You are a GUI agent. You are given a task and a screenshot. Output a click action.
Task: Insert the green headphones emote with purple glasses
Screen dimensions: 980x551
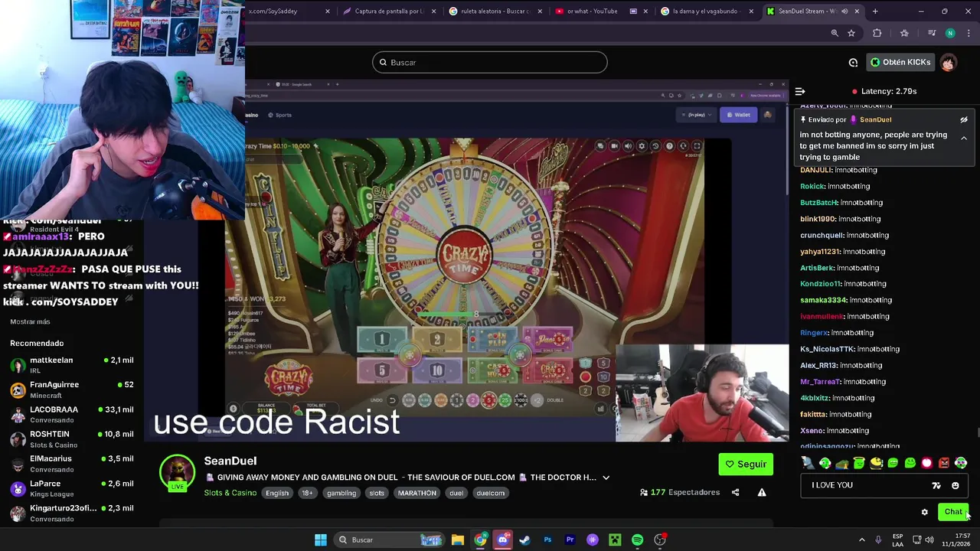pos(961,463)
